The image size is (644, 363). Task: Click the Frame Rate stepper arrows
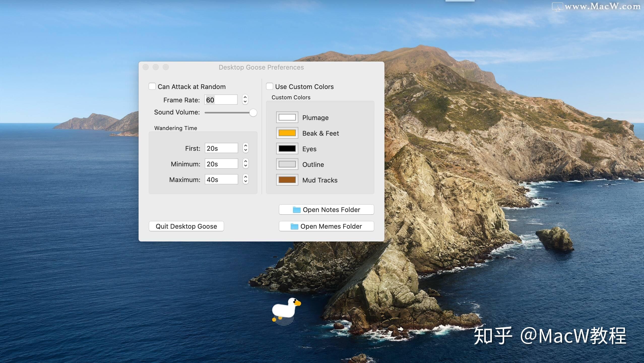[245, 100]
